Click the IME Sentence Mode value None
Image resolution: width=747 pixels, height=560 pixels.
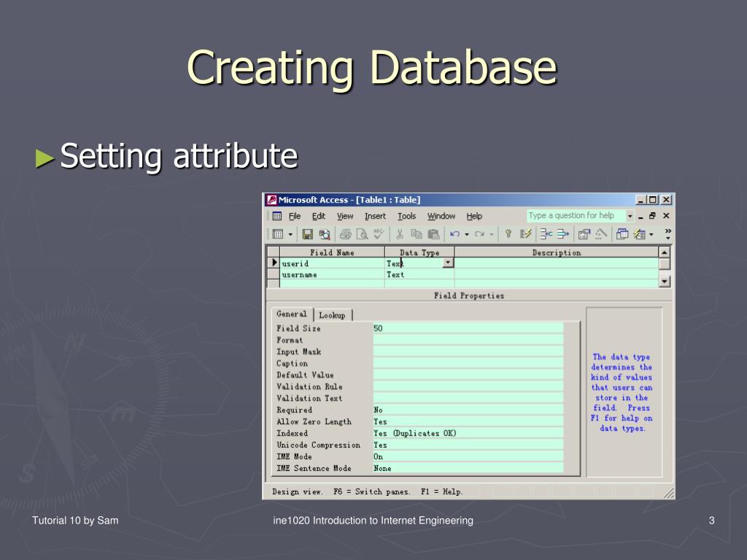pos(468,468)
